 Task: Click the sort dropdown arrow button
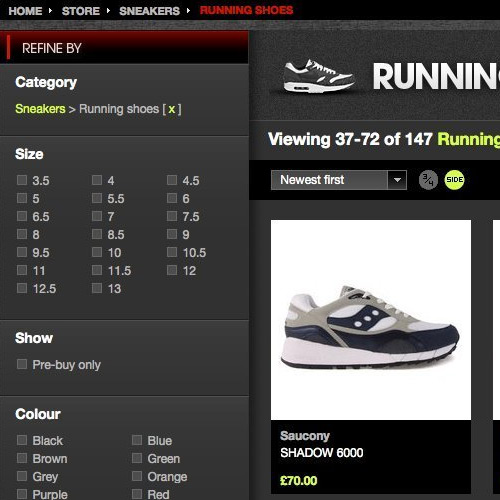point(397,180)
